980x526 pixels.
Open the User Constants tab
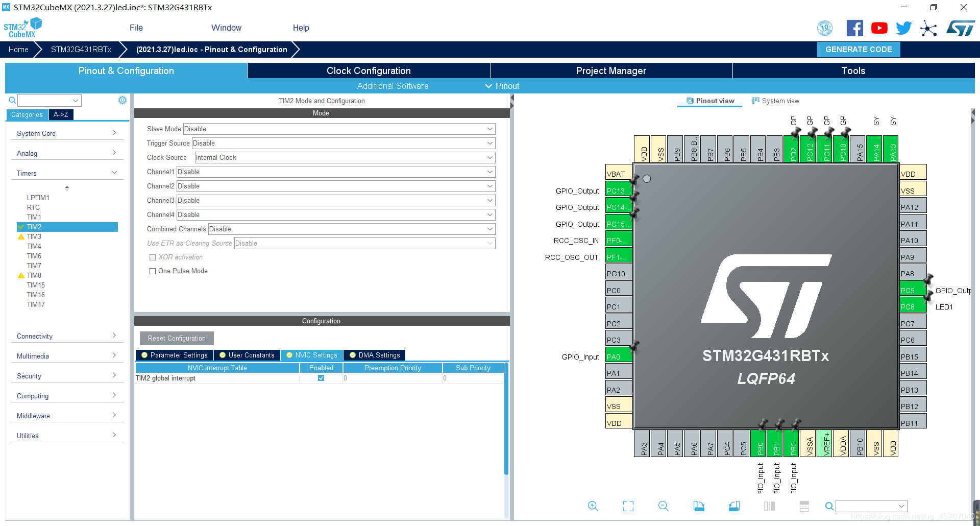click(x=247, y=355)
